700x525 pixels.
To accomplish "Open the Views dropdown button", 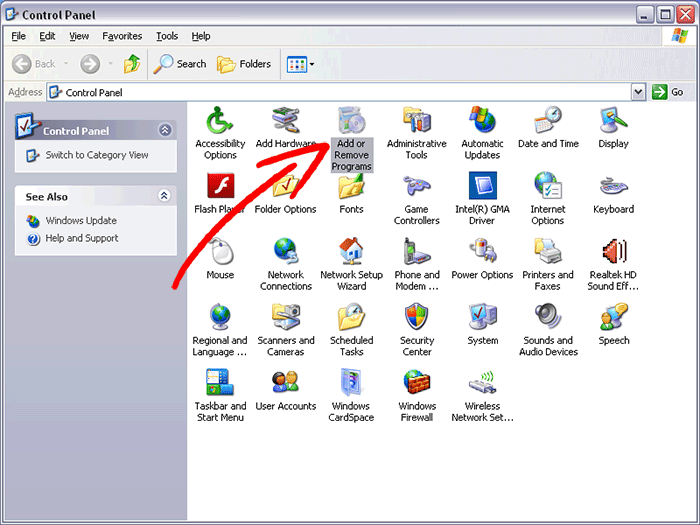I will click(300, 64).
